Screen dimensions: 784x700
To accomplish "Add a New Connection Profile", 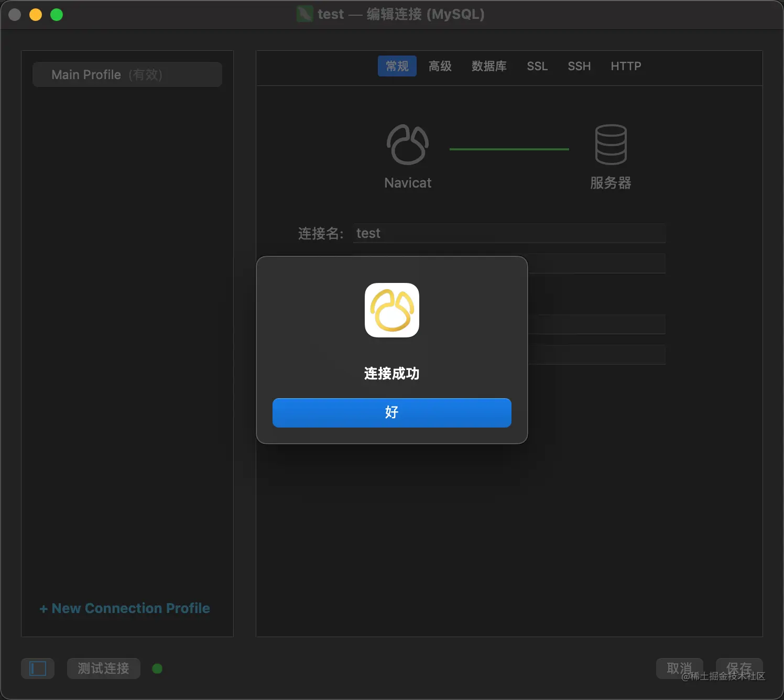I will click(x=125, y=608).
